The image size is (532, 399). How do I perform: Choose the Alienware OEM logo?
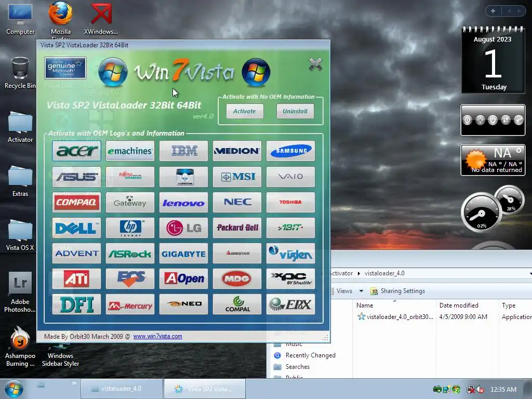click(183, 177)
